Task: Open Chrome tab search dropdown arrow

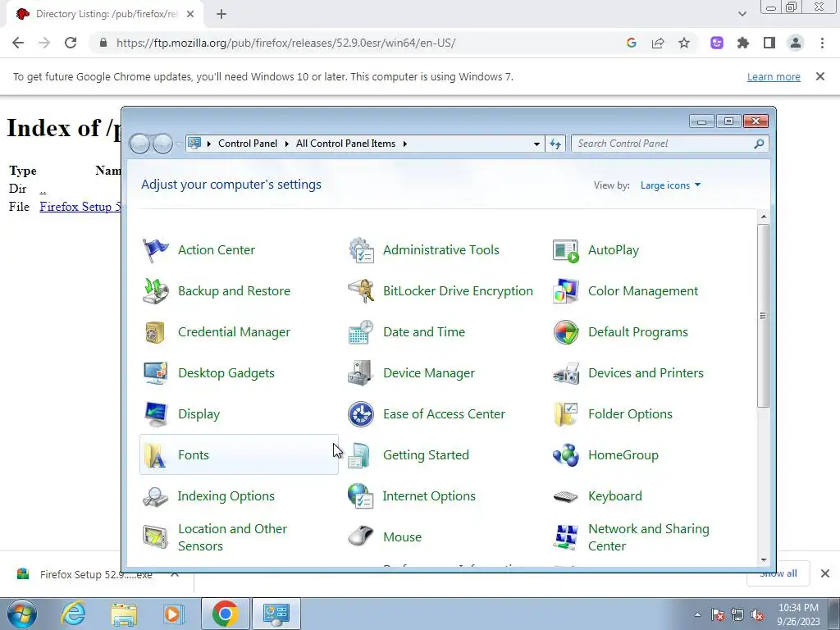Action: [742, 14]
